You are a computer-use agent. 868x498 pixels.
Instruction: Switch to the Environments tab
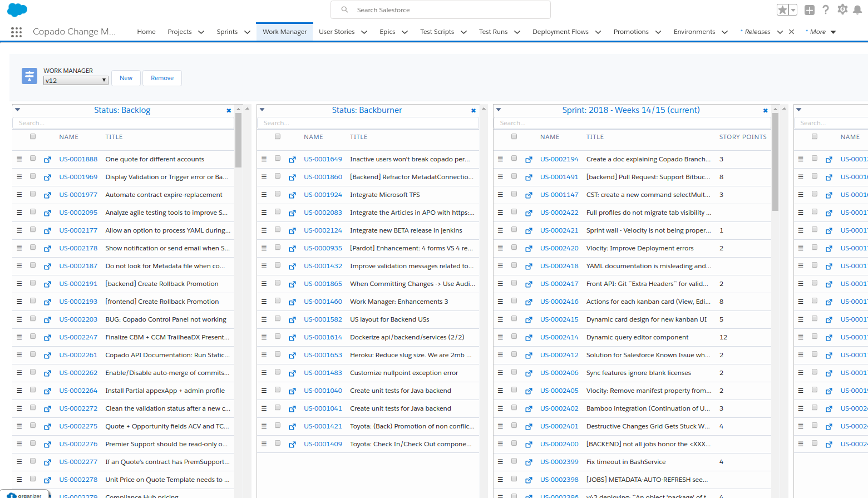point(694,32)
